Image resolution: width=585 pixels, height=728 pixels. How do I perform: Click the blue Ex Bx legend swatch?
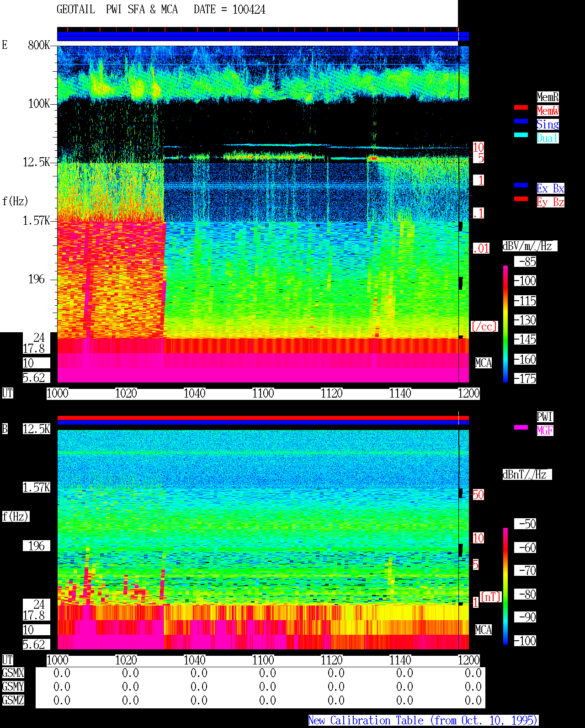(521, 185)
